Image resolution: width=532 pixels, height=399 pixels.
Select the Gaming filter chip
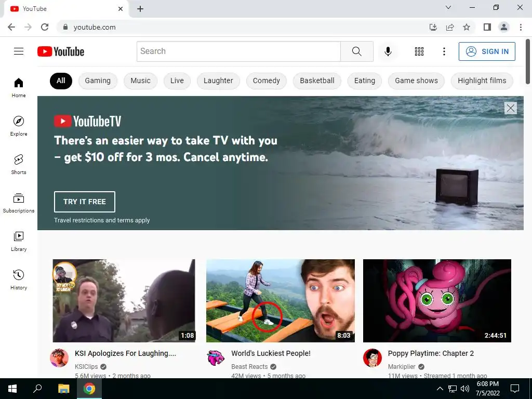click(x=98, y=81)
